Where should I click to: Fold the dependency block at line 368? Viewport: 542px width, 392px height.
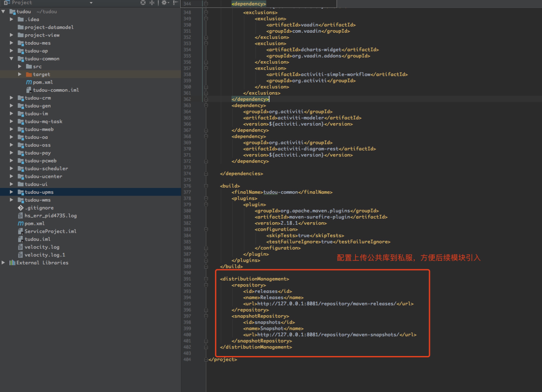[x=206, y=137]
